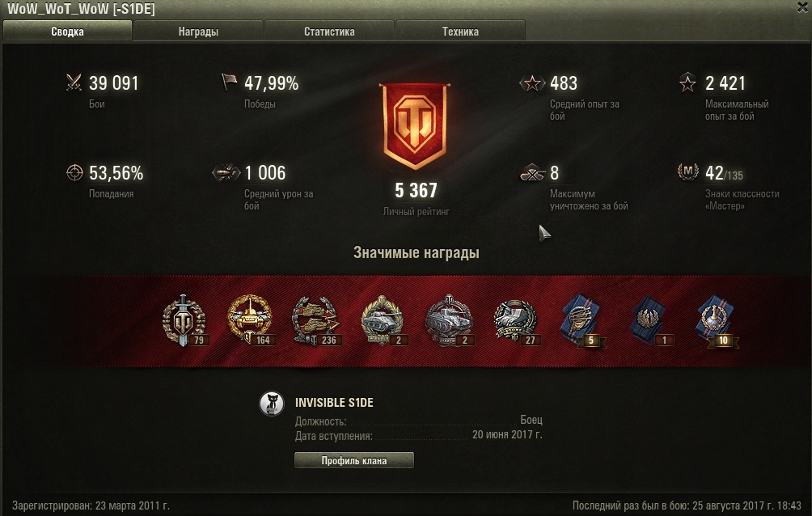Click the medal showing count 27
Viewport: 812px width, 516px height.
tap(515, 321)
